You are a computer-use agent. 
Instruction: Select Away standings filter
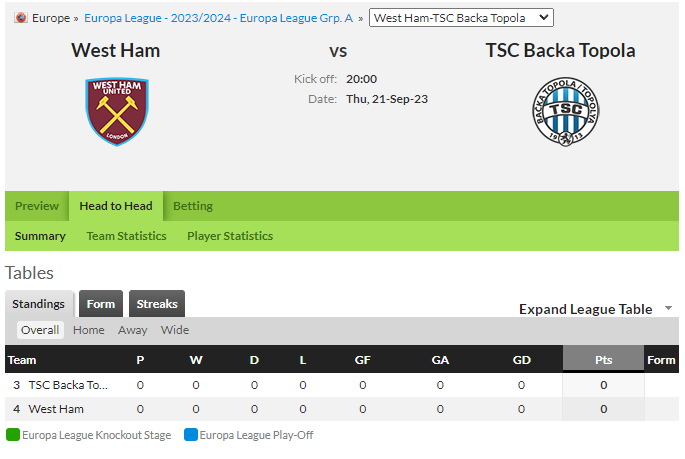132,330
